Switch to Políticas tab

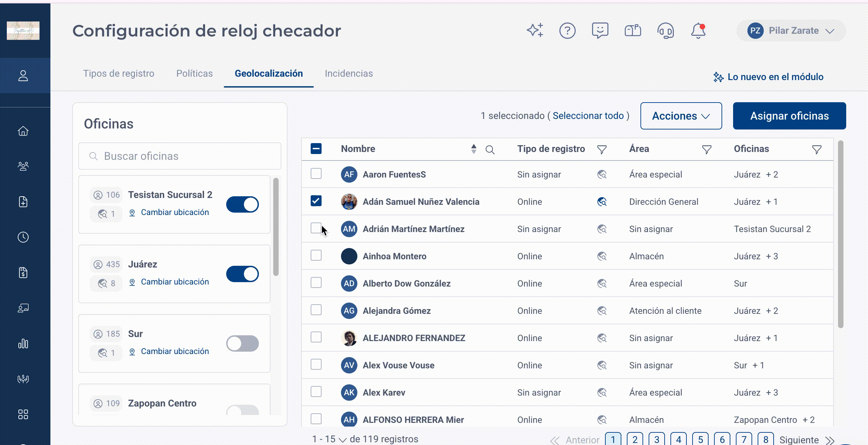[x=195, y=74]
